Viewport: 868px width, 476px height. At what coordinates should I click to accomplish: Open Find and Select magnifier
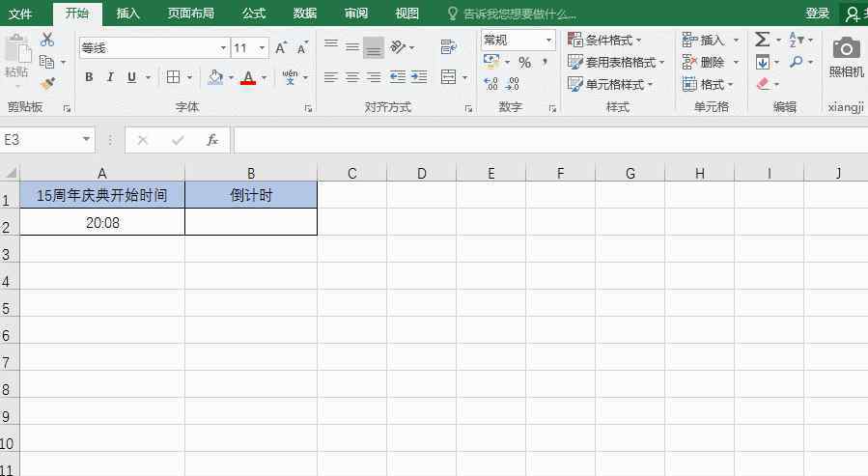pos(797,62)
